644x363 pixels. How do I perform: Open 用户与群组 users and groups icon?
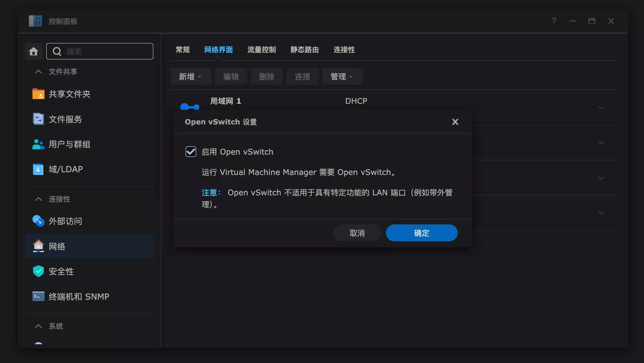38,144
